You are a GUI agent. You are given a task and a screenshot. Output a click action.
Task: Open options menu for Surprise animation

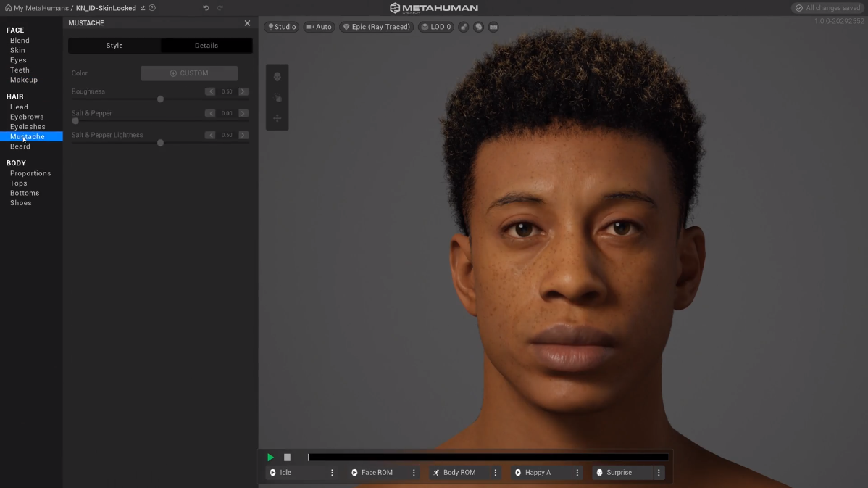click(659, 473)
